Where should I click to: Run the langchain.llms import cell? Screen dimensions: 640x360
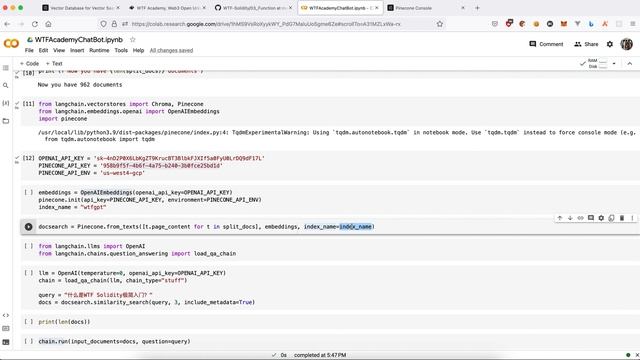coord(28,246)
